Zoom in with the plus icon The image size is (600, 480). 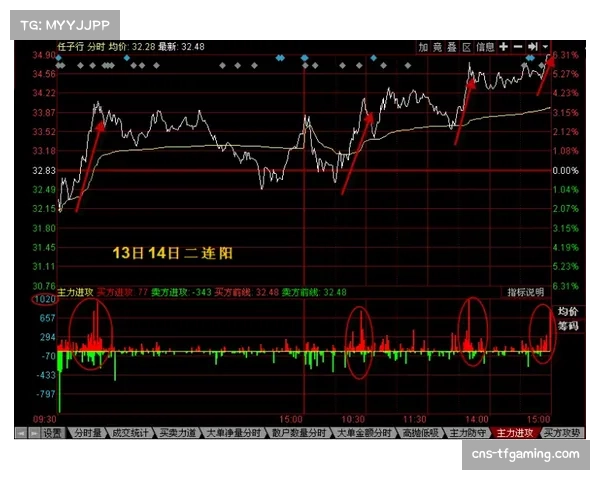(505, 46)
